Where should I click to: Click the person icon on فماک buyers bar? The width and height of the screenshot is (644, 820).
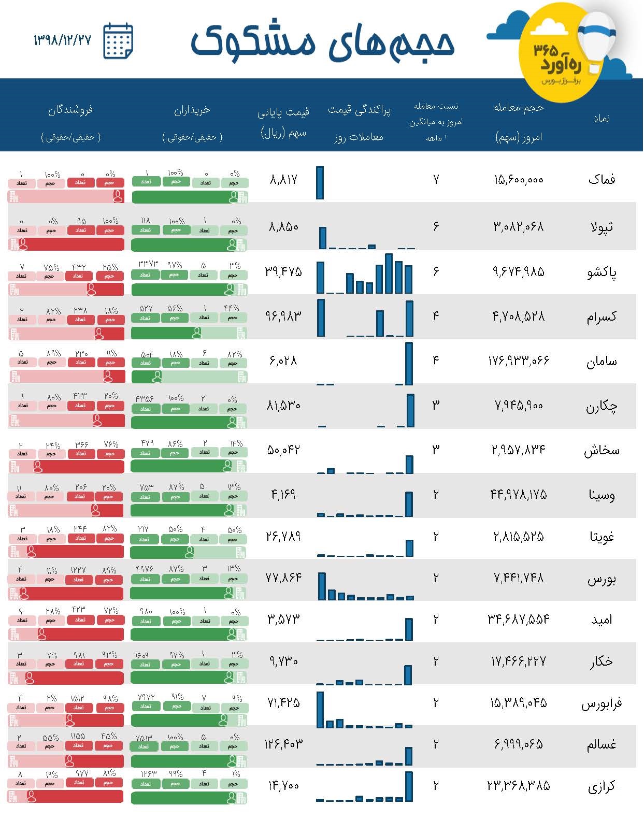click(x=234, y=197)
